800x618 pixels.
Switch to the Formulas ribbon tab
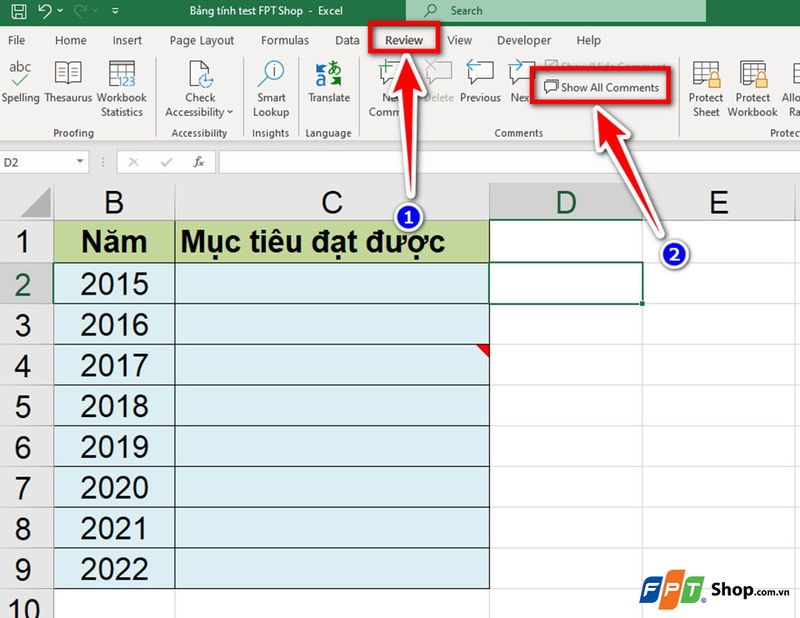click(284, 40)
